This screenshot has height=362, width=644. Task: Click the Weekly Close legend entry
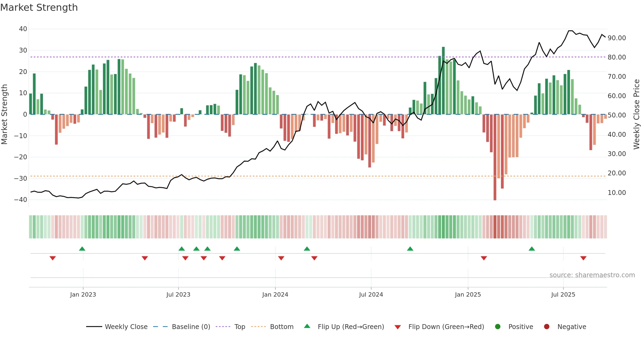click(x=117, y=327)
